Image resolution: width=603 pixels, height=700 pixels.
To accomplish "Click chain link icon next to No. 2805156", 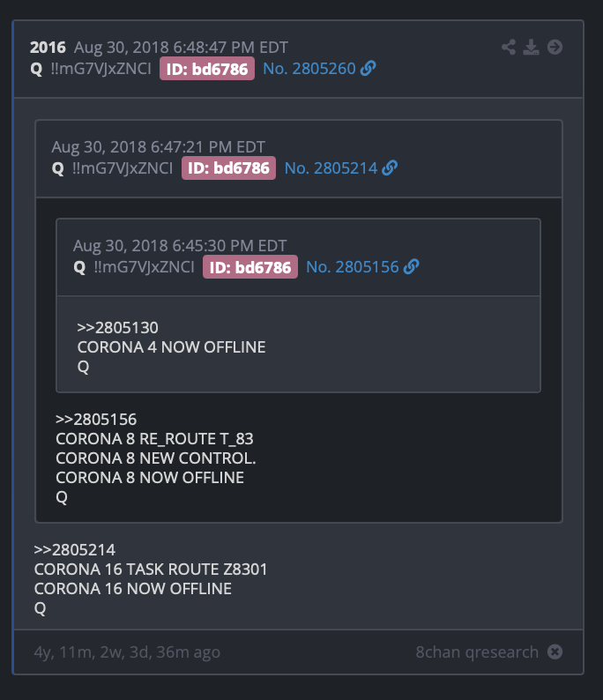I will coord(411,267).
